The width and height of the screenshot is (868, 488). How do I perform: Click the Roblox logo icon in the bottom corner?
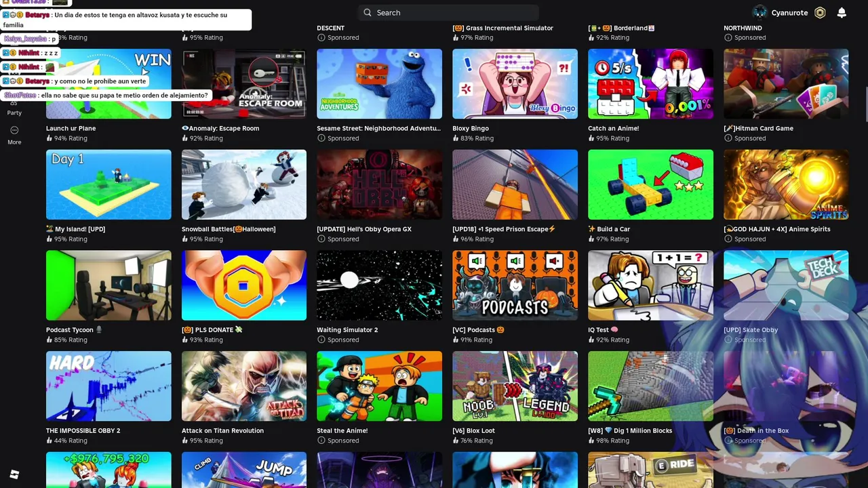tap(14, 474)
